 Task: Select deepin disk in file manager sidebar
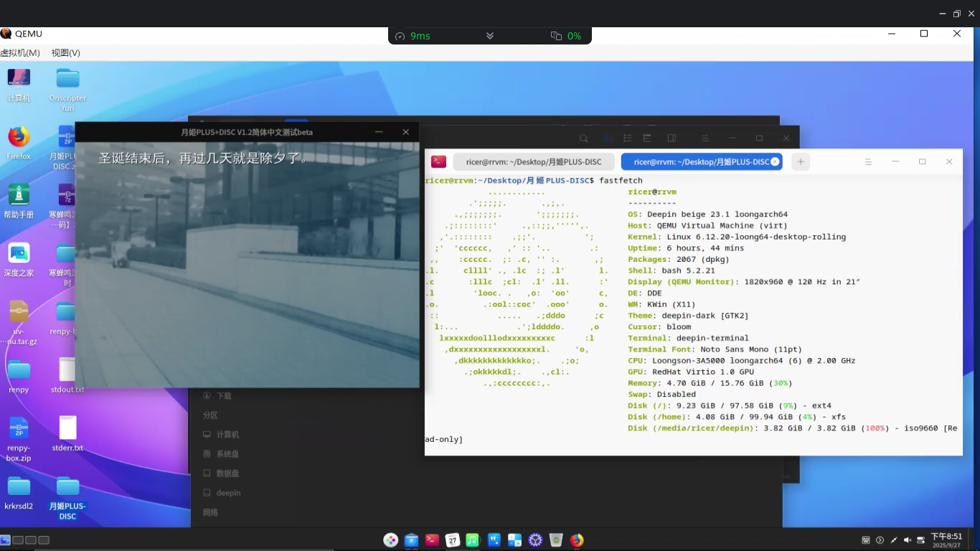click(x=222, y=493)
